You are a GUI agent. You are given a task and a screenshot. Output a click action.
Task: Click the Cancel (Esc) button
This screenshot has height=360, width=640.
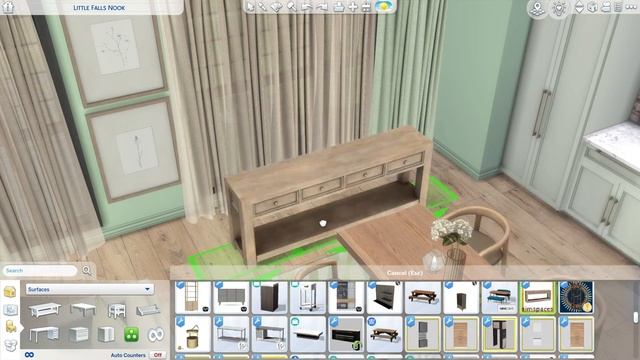tap(404, 273)
